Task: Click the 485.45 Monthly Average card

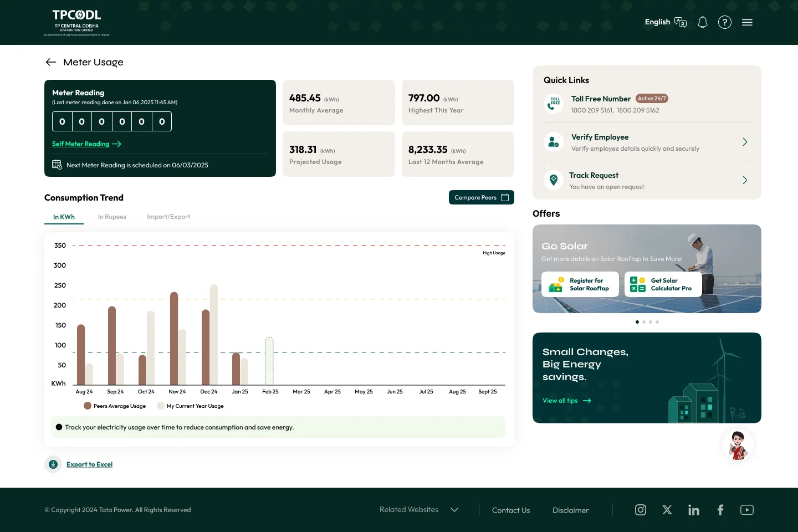Action: coord(339,103)
